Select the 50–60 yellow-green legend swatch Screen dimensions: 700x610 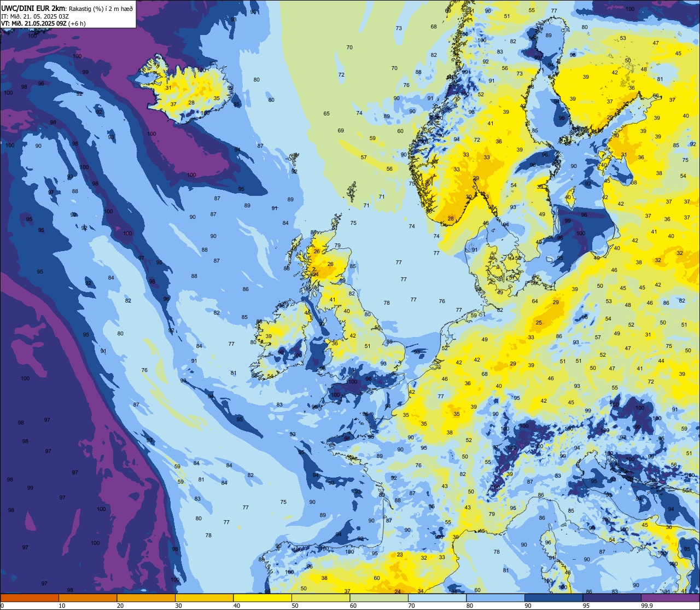pos(320,597)
